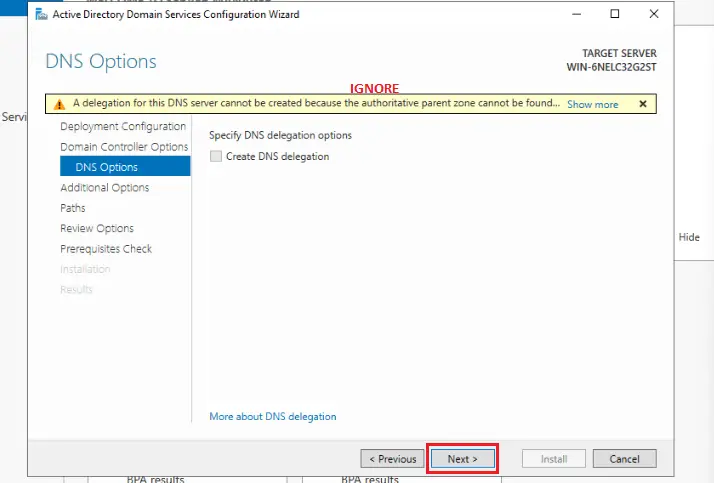714x483 pixels.
Task: Go to Prerequisites Check step
Action: pyautogui.click(x=106, y=249)
